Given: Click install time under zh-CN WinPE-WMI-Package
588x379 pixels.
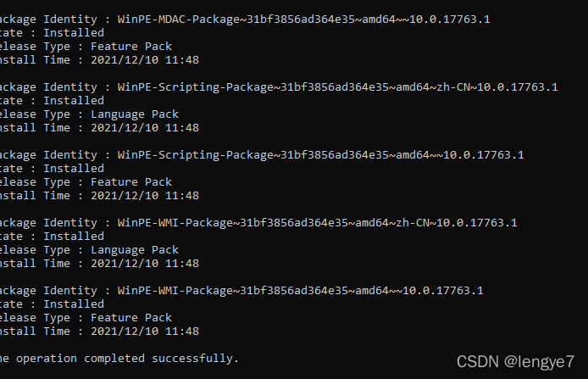Looking at the screenshot, I should point(99,263).
